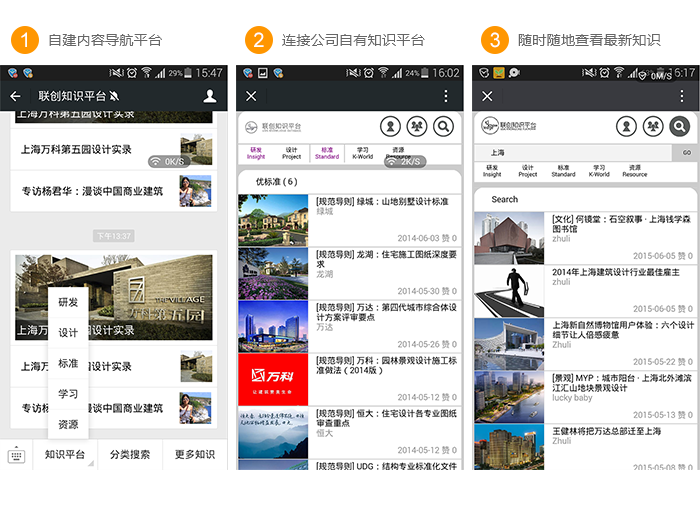Image resolution: width=700 pixels, height=520 pixels.
Task: Select 资源 in the popup menu
Action: [x=68, y=424]
